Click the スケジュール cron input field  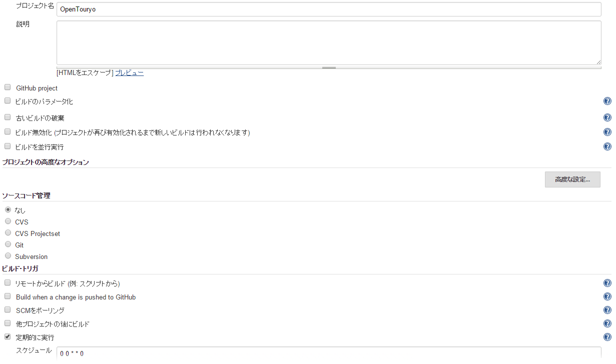[x=328, y=353]
